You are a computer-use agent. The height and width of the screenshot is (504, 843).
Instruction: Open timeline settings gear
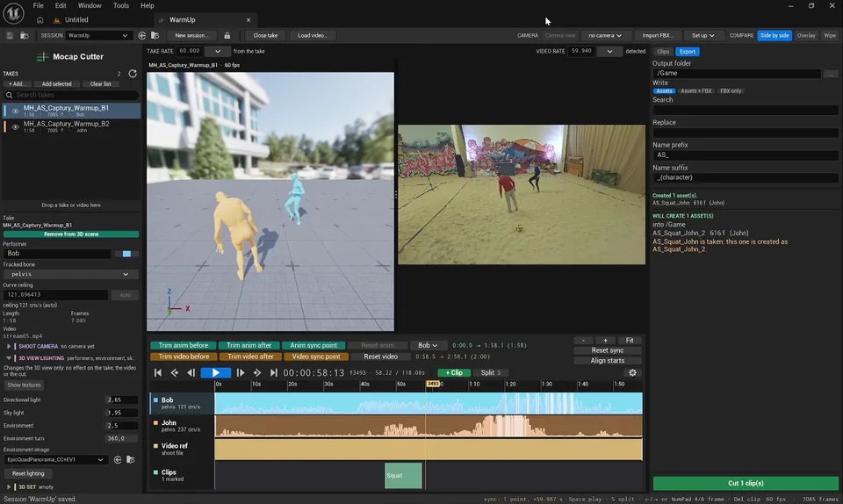(x=632, y=372)
